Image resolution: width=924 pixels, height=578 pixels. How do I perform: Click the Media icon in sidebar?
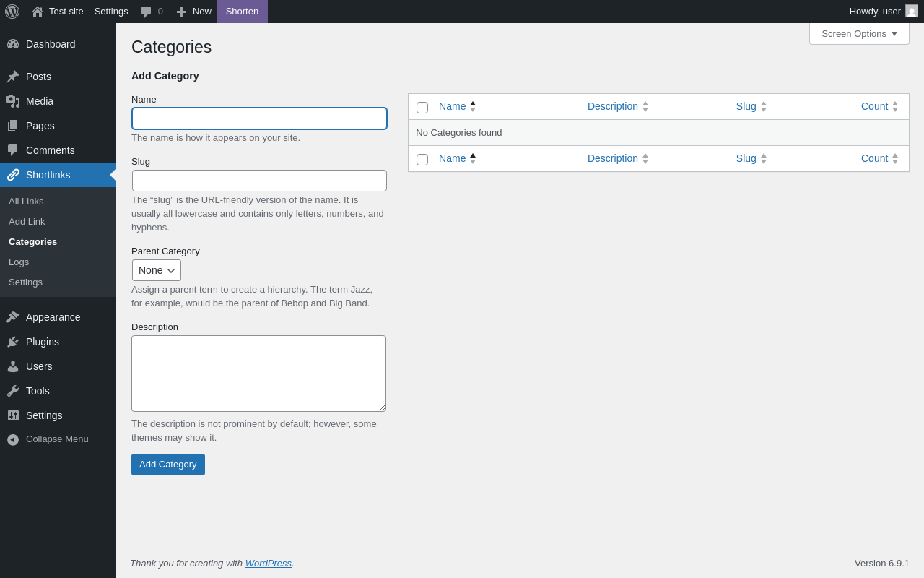pos(13,101)
